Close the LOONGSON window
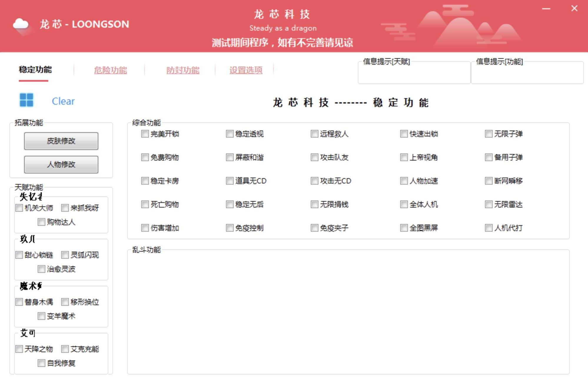 (x=574, y=9)
